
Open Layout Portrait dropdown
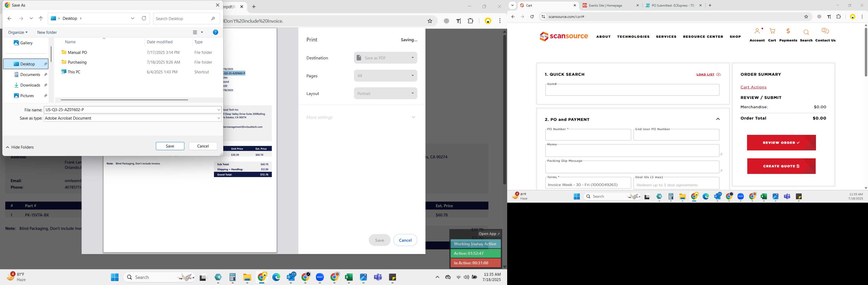coord(385,93)
